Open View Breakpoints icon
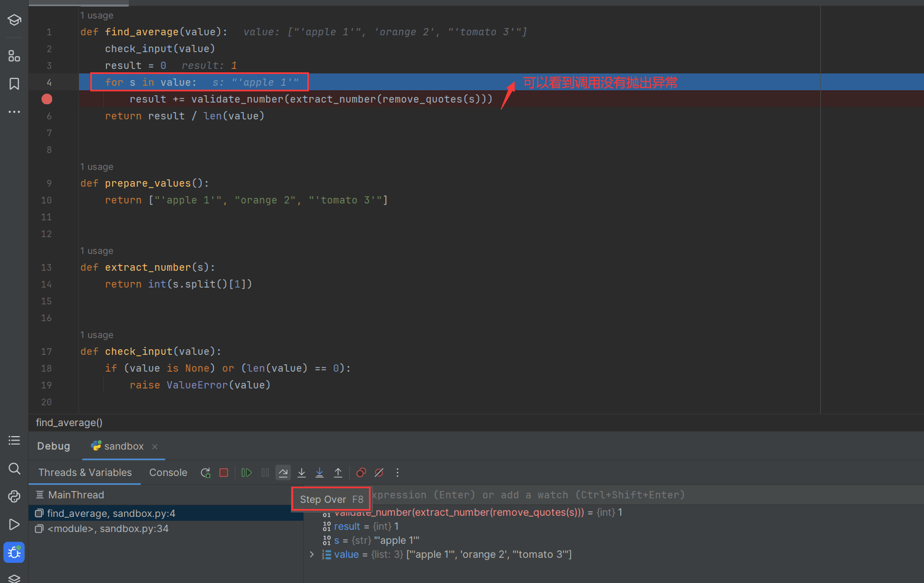The height and width of the screenshot is (583, 924). pyautogui.click(x=361, y=473)
